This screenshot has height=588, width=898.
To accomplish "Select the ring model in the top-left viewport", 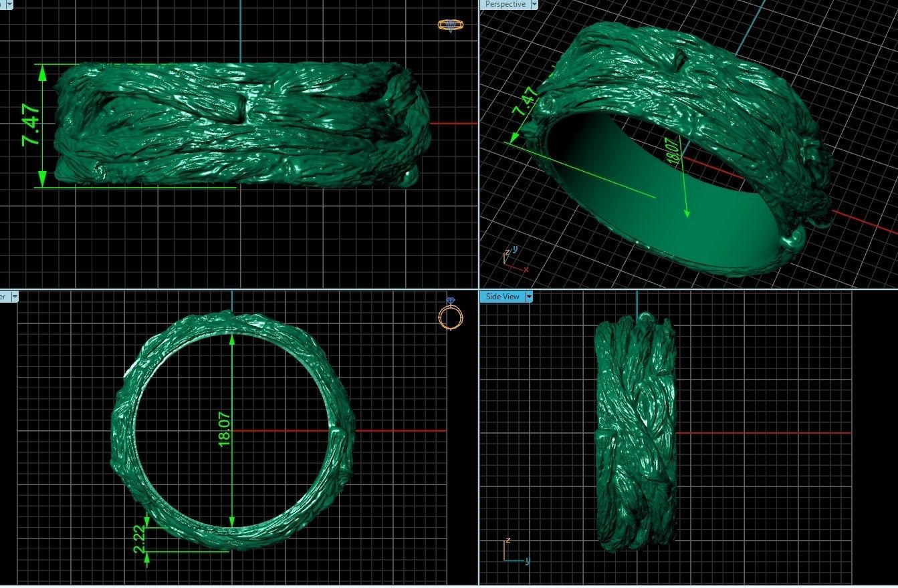I will click(242, 124).
